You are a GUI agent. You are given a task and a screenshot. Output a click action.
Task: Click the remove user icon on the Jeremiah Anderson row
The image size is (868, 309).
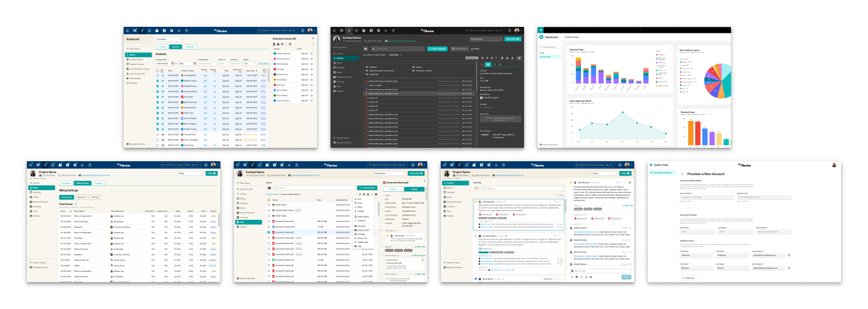(789, 255)
